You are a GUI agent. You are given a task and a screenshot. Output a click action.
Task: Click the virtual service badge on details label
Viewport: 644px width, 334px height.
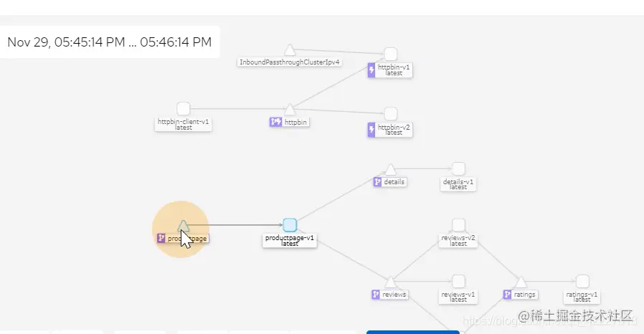click(377, 182)
